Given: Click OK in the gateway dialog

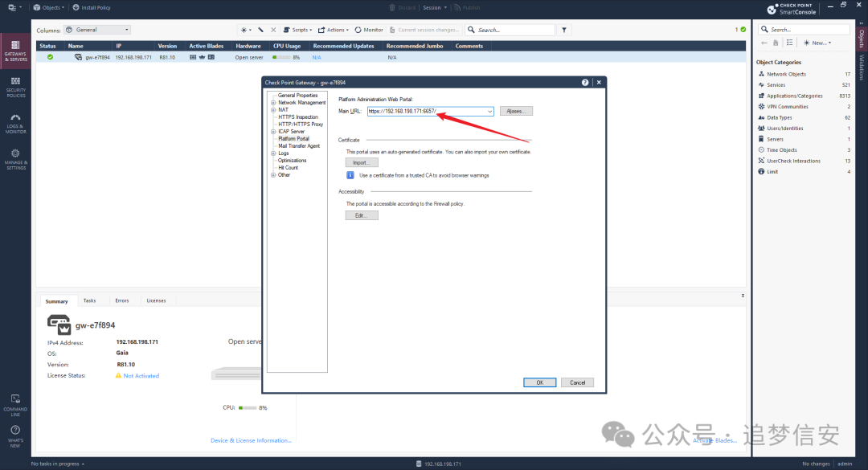Looking at the screenshot, I should pyautogui.click(x=540, y=382).
